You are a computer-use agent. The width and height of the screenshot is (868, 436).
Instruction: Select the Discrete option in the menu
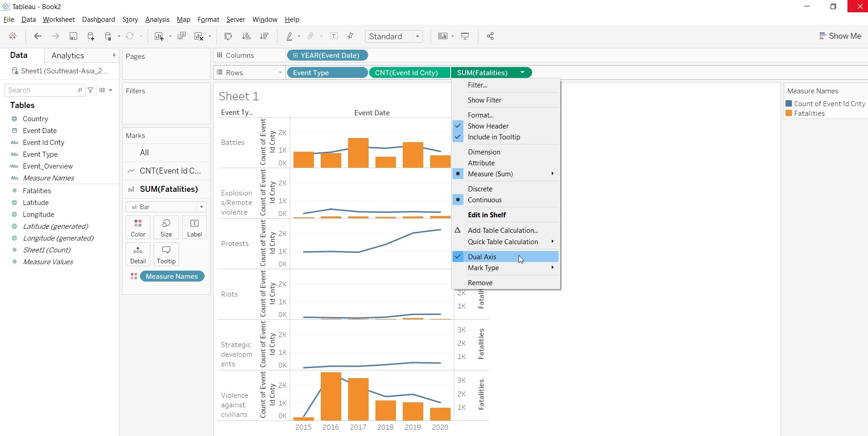tap(480, 189)
